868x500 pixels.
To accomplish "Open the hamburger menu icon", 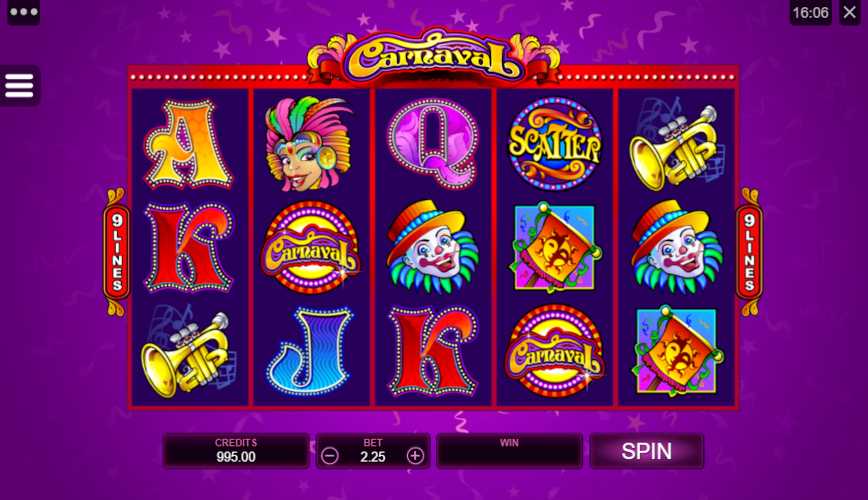I will tap(19, 85).
